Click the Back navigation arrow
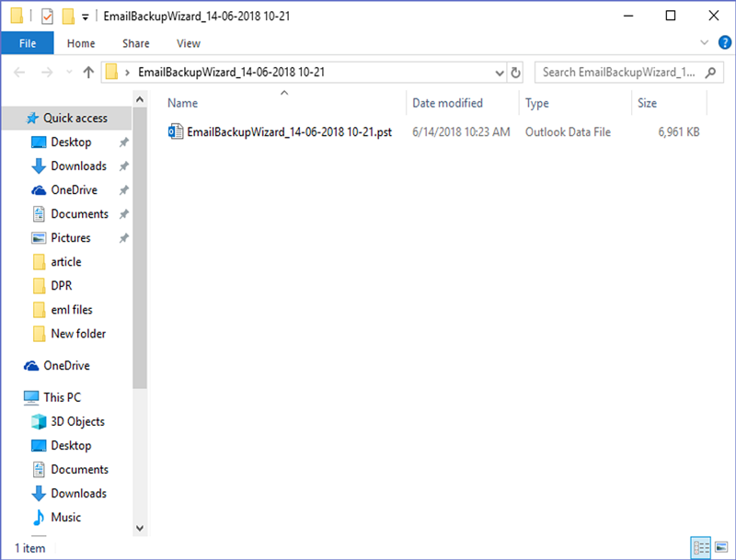The image size is (736, 560). (x=19, y=73)
